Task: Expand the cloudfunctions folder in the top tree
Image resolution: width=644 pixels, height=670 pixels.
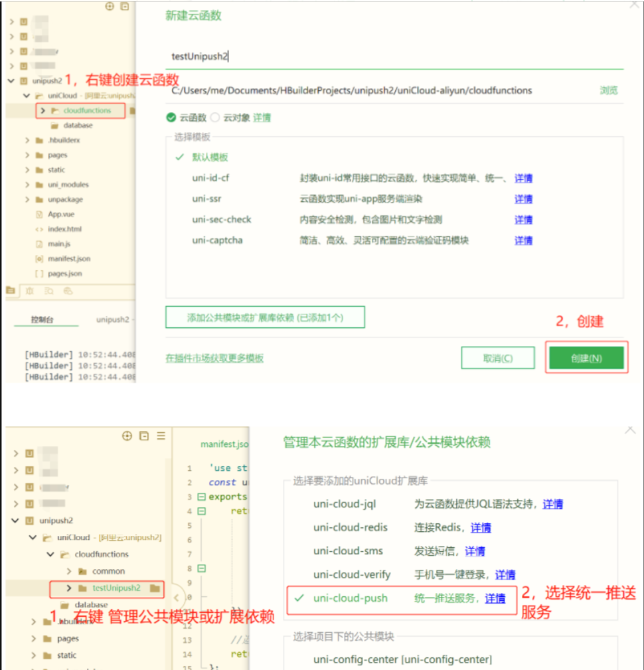Action: tap(43, 110)
